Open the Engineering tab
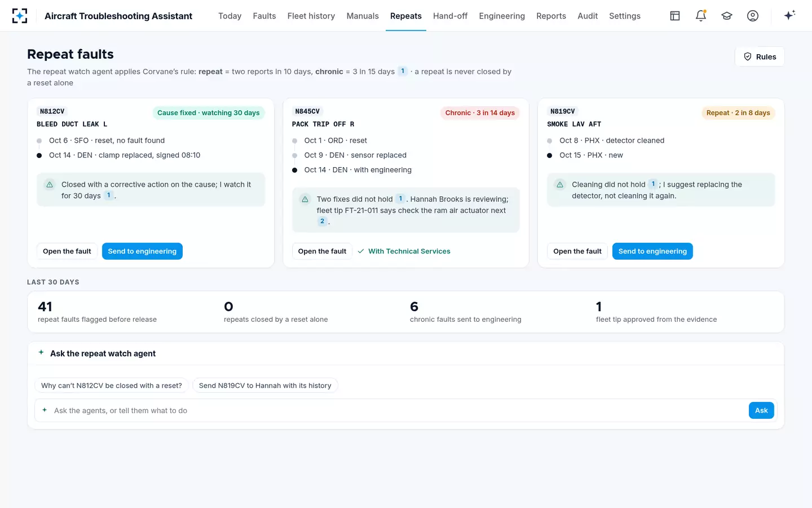This screenshot has width=812, height=508. pyautogui.click(x=502, y=16)
